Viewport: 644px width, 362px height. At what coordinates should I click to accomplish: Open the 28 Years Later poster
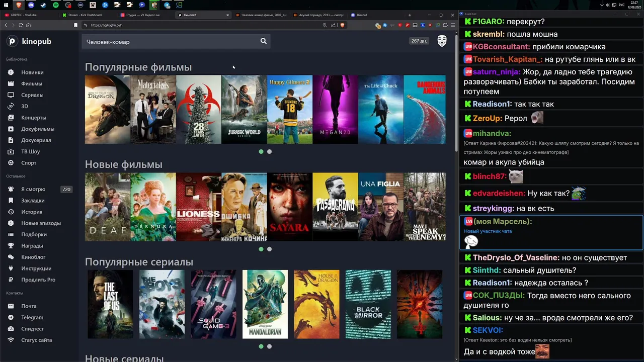pyautogui.click(x=199, y=109)
